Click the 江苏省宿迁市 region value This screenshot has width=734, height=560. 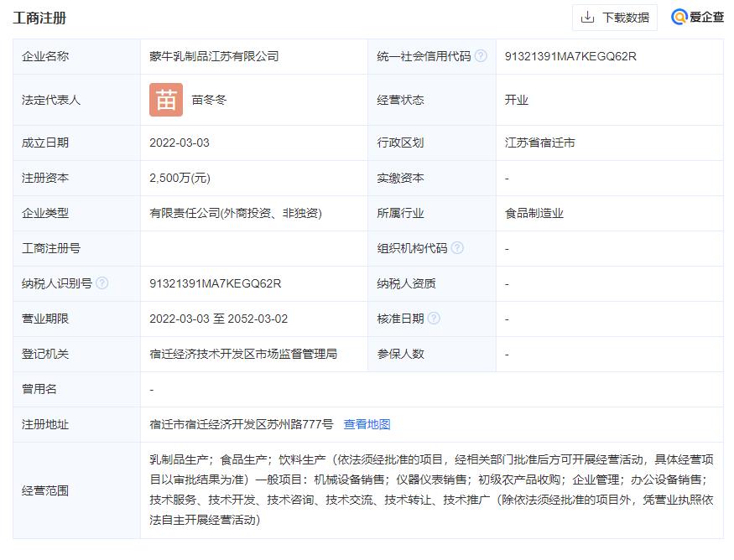(539, 143)
